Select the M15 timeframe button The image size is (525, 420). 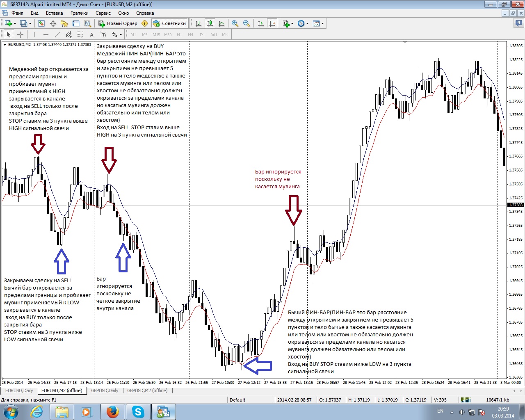(x=156, y=34)
